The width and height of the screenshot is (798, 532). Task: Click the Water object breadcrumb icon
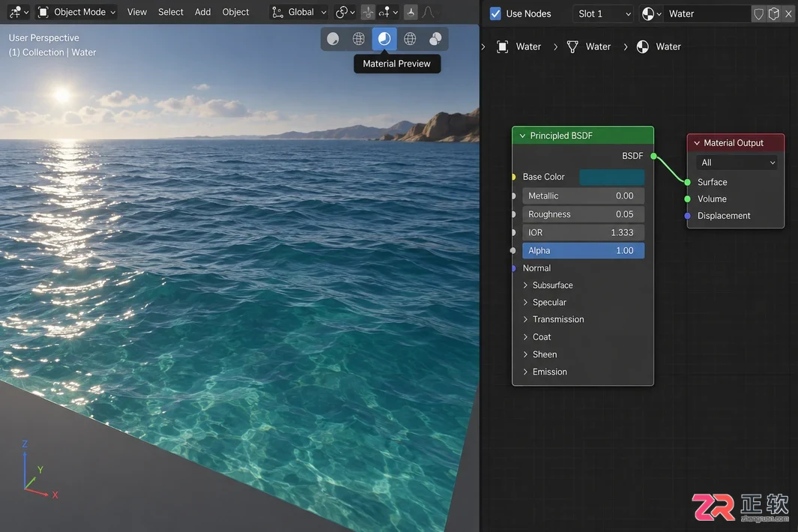click(x=502, y=47)
